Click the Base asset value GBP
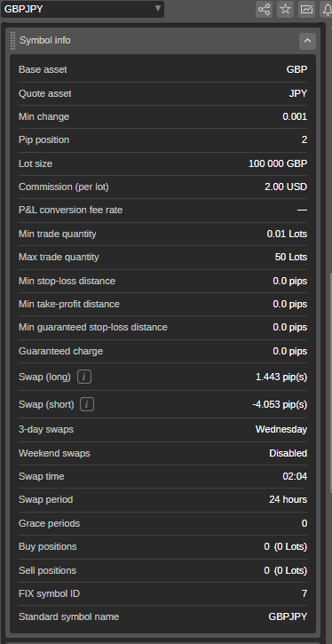Viewport: 332px width, 644px height. (x=296, y=70)
